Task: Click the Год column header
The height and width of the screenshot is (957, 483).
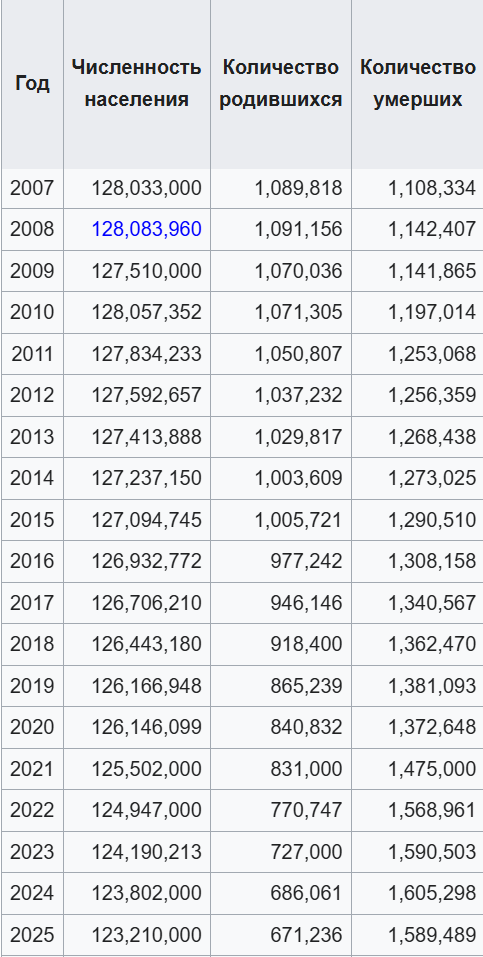Action: 32,83
